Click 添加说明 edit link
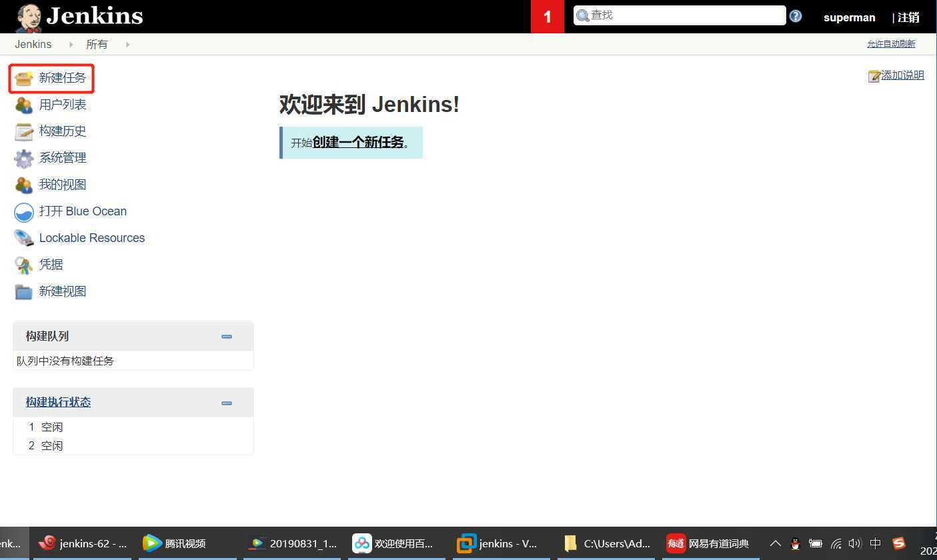 pos(902,75)
